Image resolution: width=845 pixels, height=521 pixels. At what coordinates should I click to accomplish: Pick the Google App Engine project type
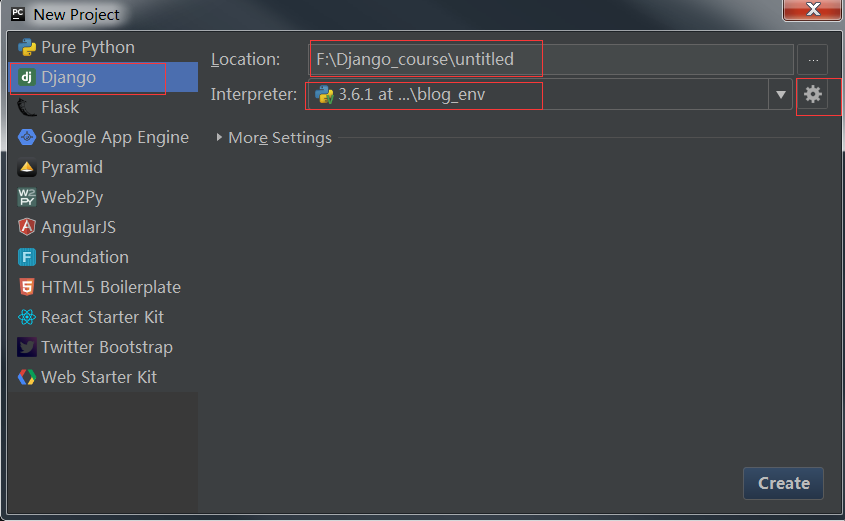[103, 137]
